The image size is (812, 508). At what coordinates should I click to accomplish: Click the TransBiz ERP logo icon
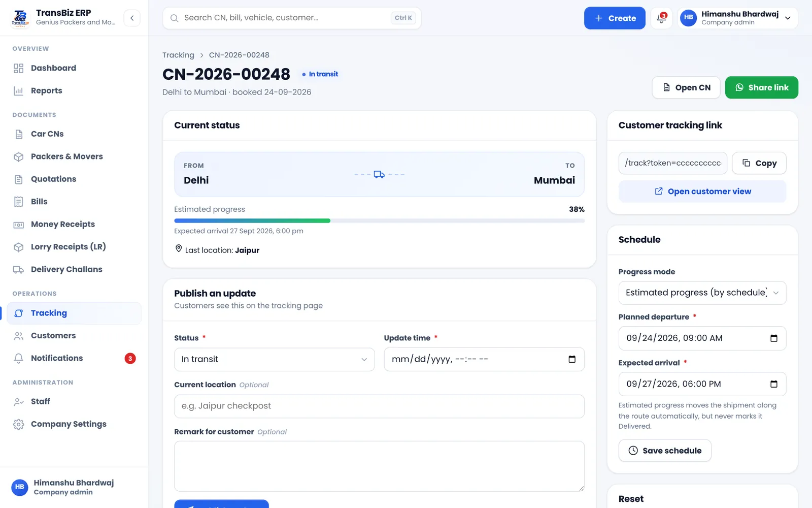click(20, 18)
